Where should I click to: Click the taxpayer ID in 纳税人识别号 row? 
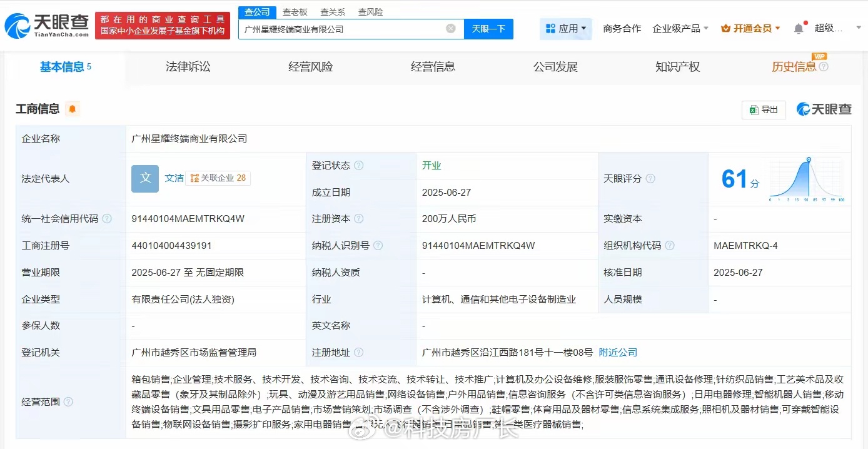click(478, 246)
